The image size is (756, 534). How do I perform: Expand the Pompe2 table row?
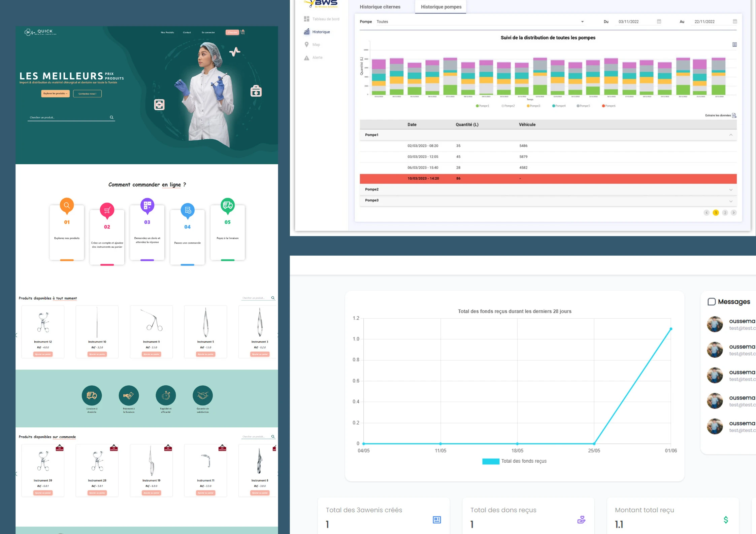tap(730, 190)
